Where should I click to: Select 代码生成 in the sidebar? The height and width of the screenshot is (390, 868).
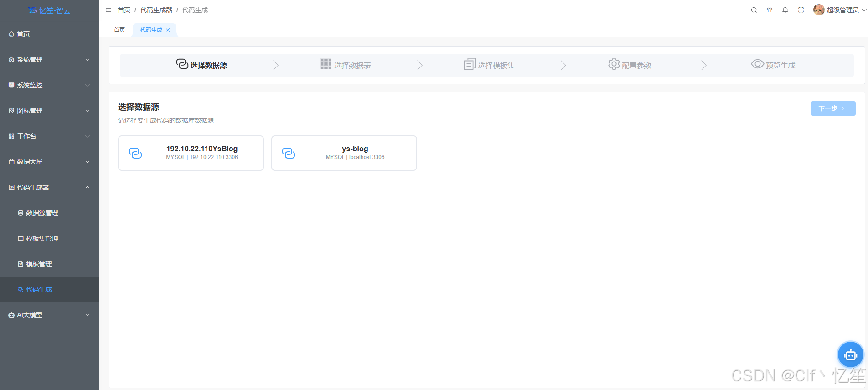50,289
